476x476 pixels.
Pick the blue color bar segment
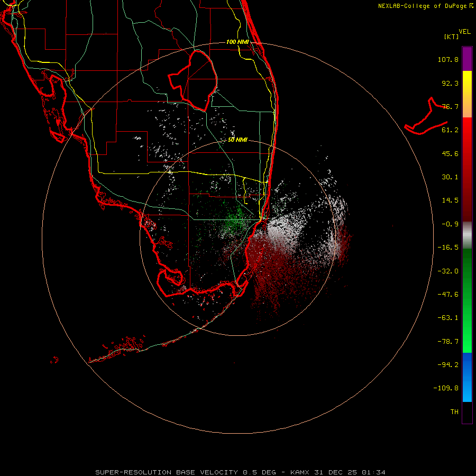pos(467,377)
